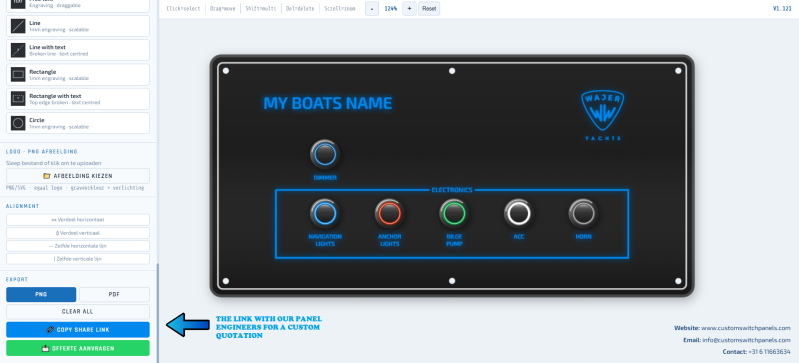Click the contact phone number
The height and width of the screenshot is (363, 799).
(x=769, y=352)
